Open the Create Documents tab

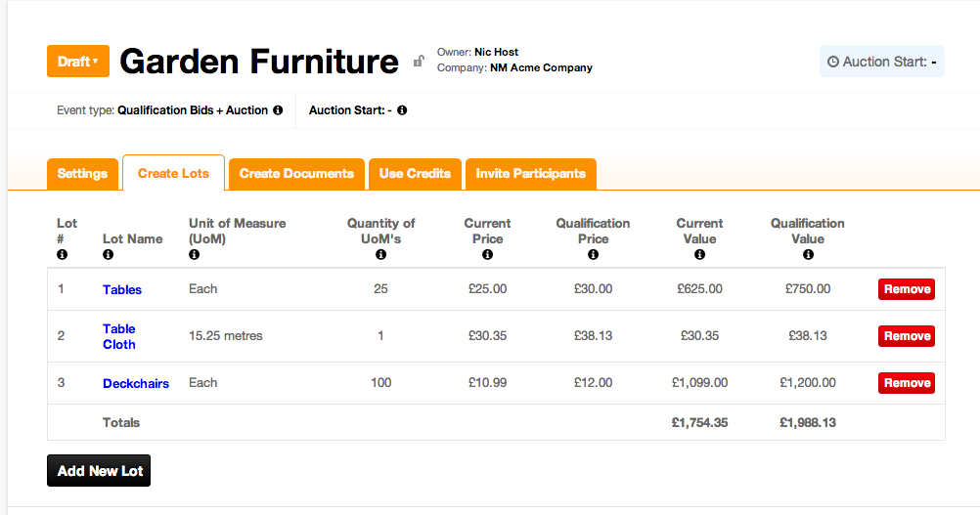pos(296,174)
